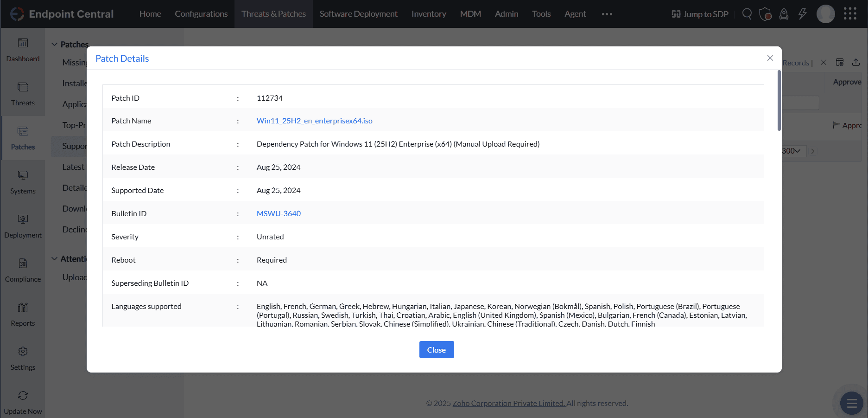Click the Patch ID value 112734
Screen dimensions: 868x418
(x=270, y=98)
